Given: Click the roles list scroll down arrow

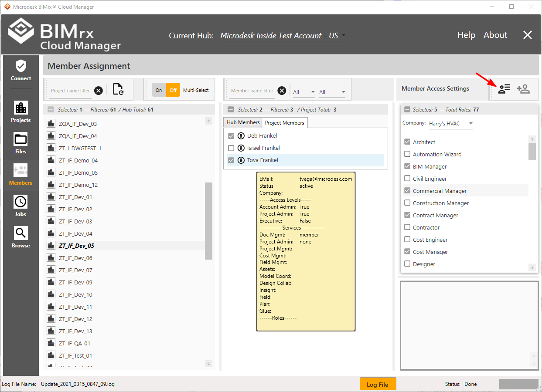Looking at the screenshot, I should coord(532,267).
